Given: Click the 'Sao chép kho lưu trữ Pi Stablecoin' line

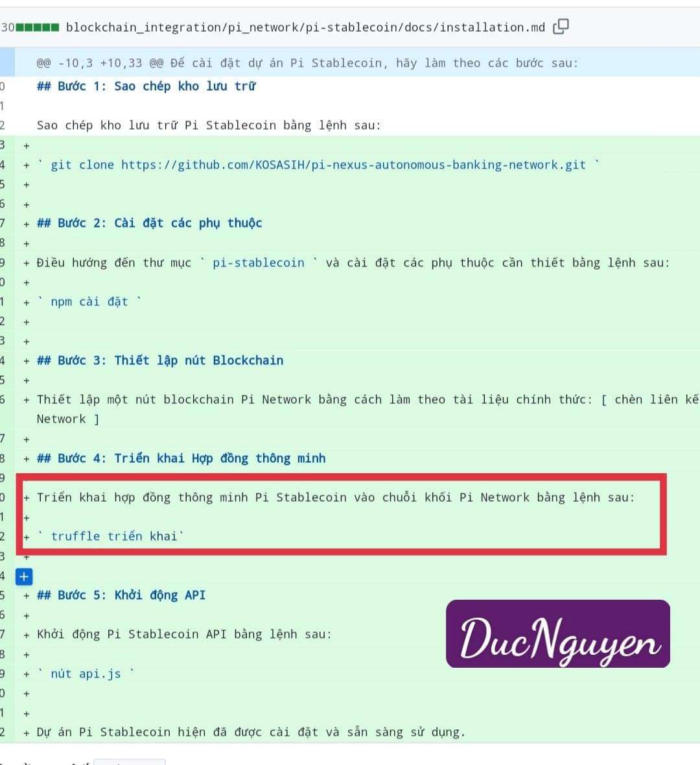Looking at the screenshot, I should coord(209,125).
